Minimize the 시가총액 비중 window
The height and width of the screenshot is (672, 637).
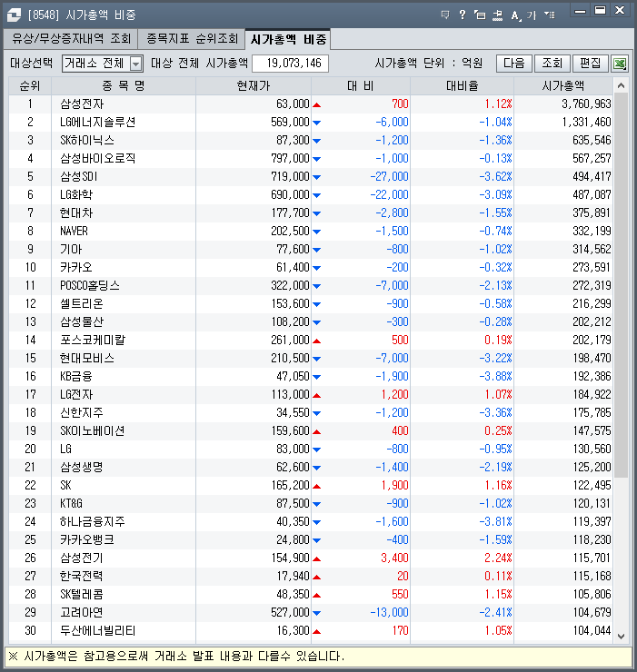pyautogui.click(x=580, y=11)
